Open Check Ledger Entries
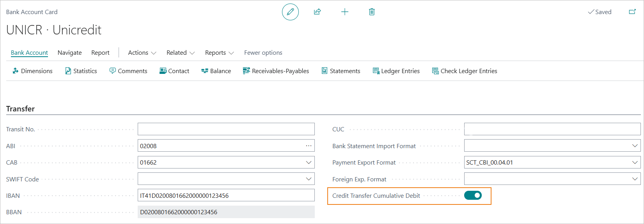This screenshot has width=644, height=224. point(465,71)
